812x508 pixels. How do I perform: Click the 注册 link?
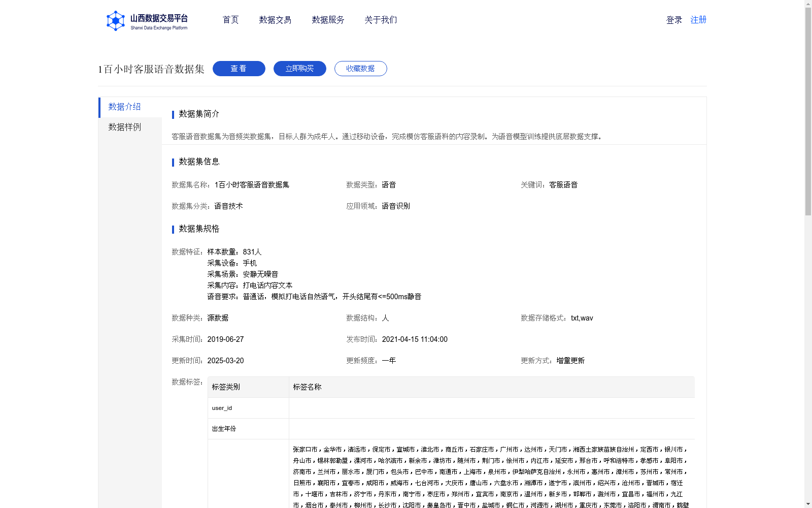pos(698,20)
